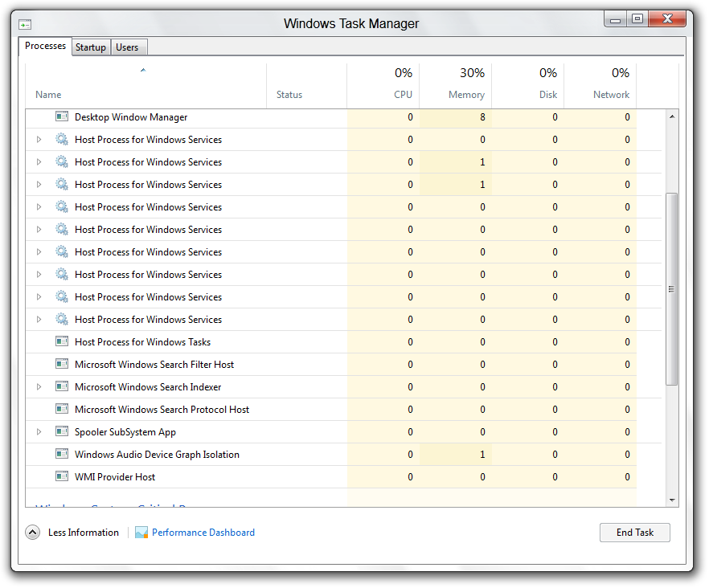
Task: Open the Users tab
Action: click(127, 47)
